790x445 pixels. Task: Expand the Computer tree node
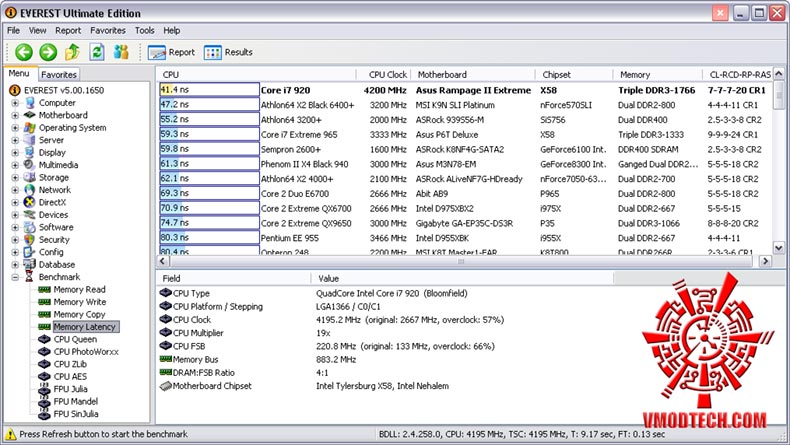tap(15, 103)
